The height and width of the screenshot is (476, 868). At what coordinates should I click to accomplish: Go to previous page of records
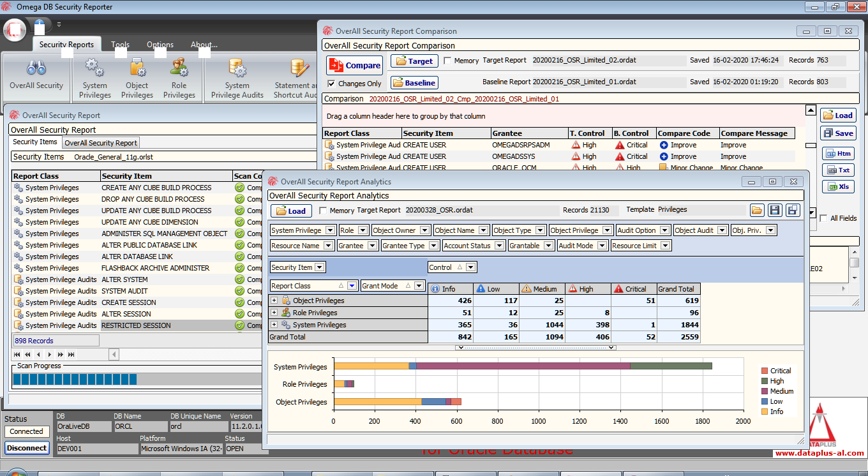click(x=28, y=354)
